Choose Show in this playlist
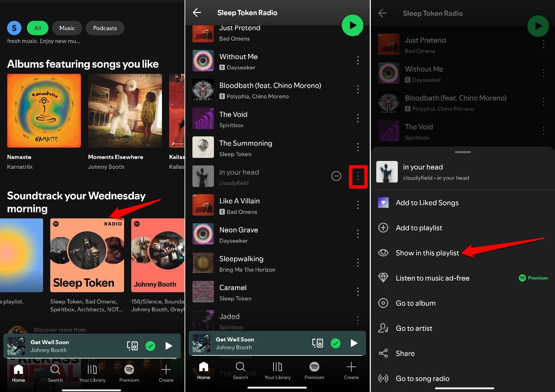This screenshot has width=555, height=392. tap(463, 253)
